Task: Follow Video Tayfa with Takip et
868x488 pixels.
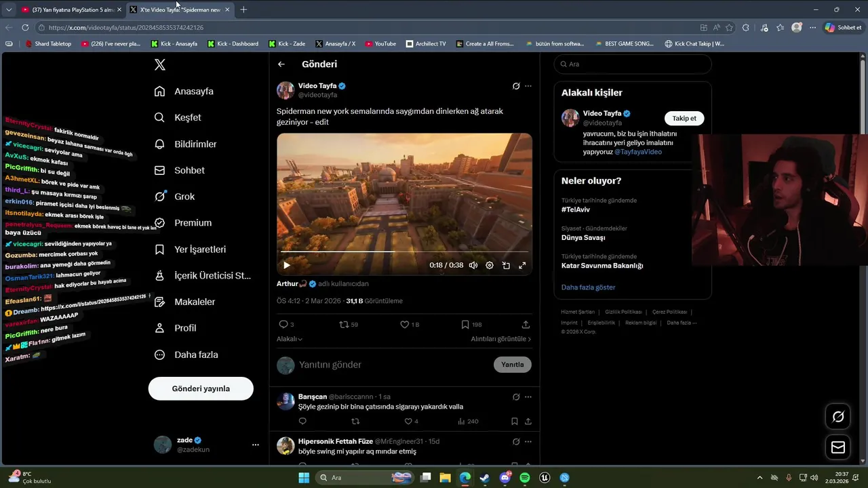Action: pyautogui.click(x=684, y=118)
